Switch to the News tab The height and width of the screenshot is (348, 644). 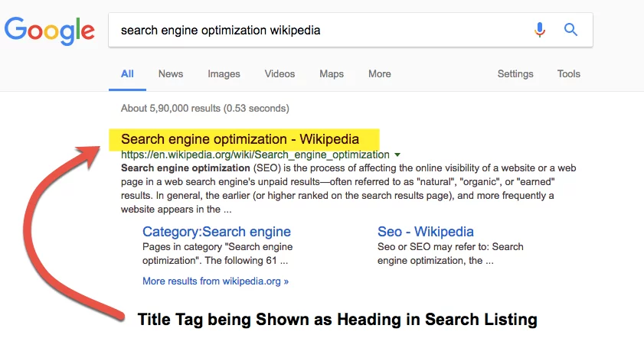pos(171,74)
